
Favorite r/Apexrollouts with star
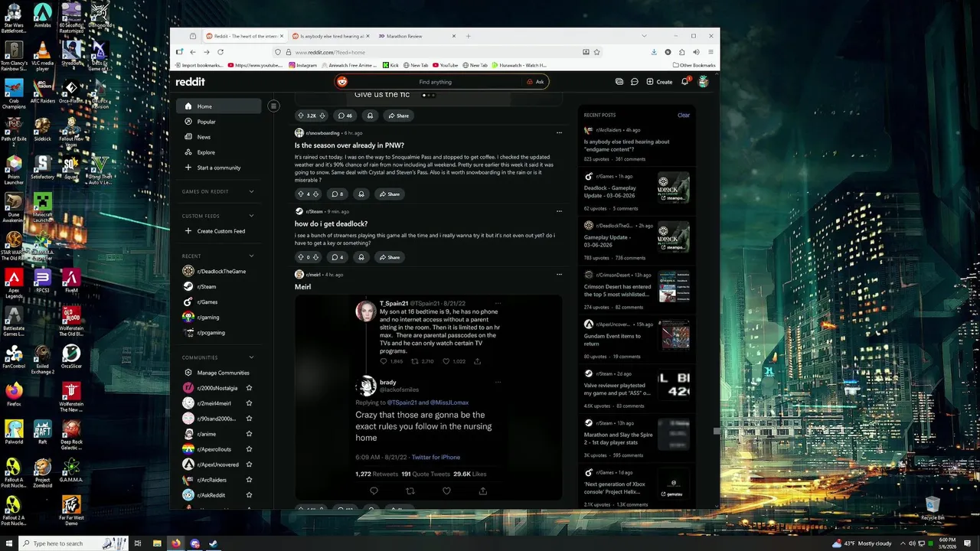click(x=249, y=449)
